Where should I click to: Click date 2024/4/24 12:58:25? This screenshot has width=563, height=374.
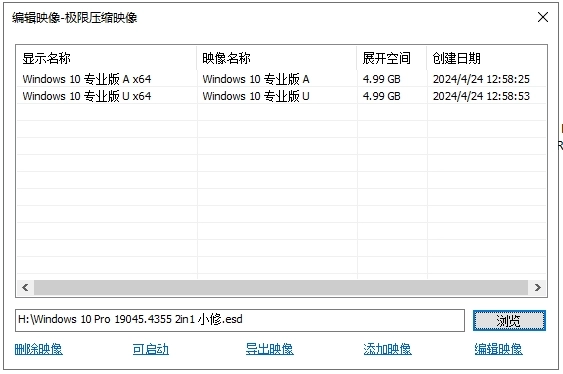tap(481, 79)
